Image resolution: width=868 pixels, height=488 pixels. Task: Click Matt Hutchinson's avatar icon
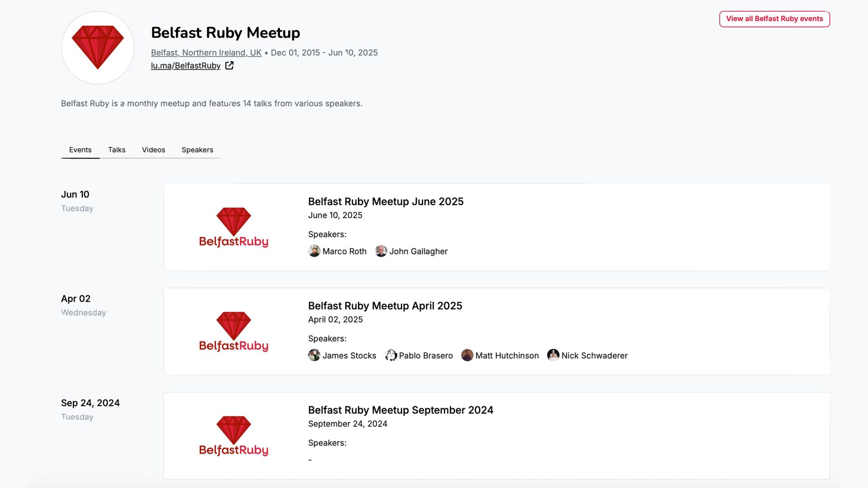tap(467, 355)
